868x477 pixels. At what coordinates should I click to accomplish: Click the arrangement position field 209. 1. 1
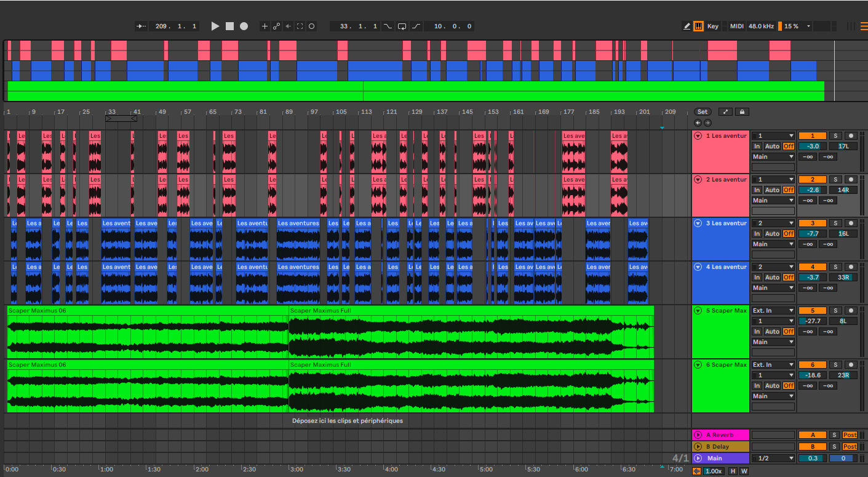point(174,26)
